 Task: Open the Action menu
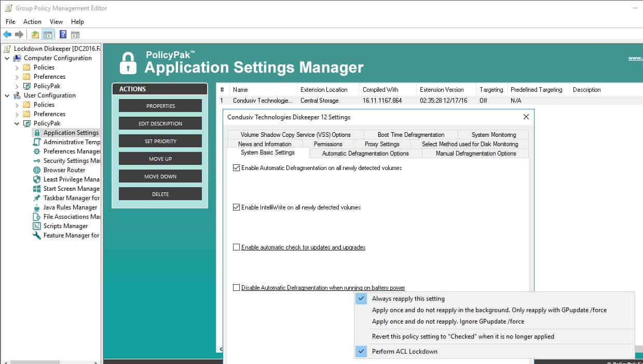pos(32,22)
